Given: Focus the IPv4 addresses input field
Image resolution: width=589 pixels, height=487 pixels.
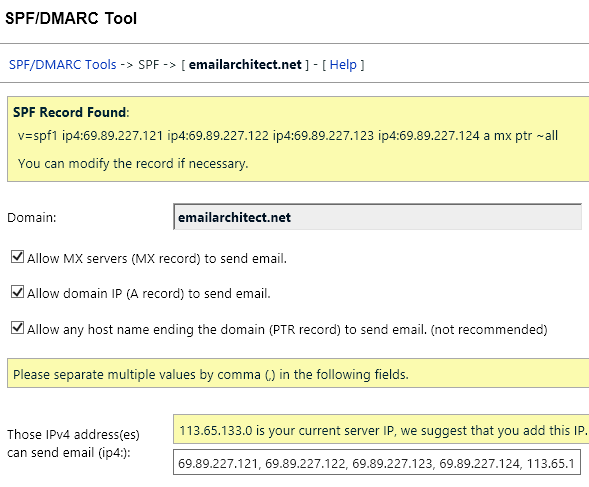Looking at the screenshot, I should (377, 462).
